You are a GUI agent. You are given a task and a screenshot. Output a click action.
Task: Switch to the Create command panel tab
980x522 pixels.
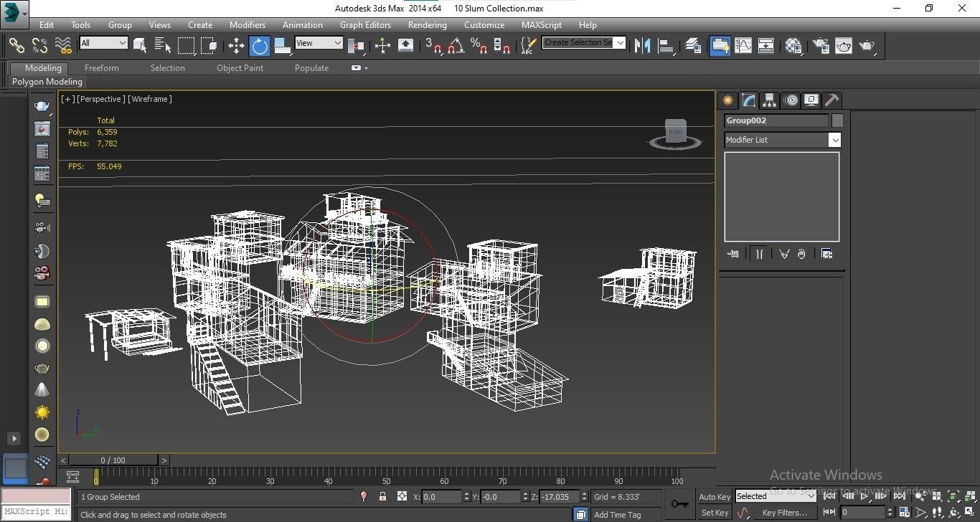click(728, 100)
